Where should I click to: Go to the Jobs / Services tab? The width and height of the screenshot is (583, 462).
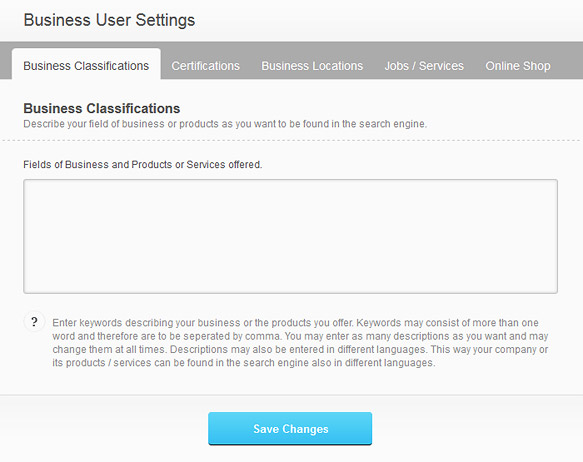coord(424,66)
